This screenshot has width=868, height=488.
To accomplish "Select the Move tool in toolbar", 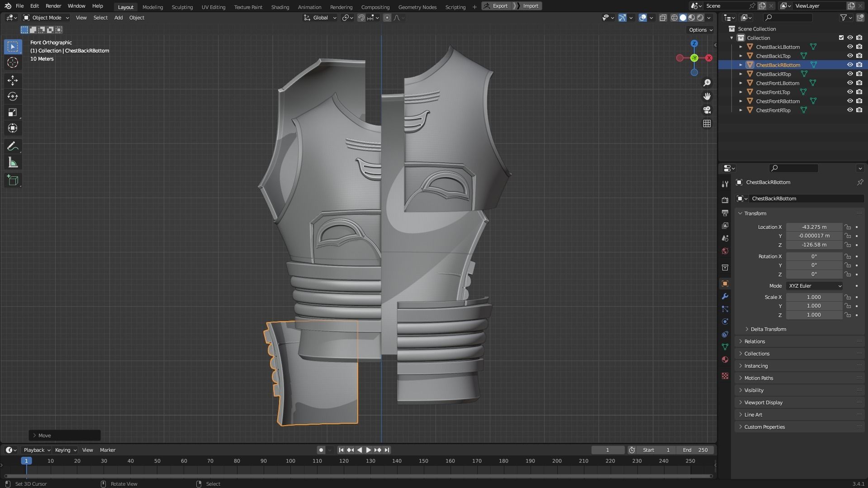I will tap(13, 81).
